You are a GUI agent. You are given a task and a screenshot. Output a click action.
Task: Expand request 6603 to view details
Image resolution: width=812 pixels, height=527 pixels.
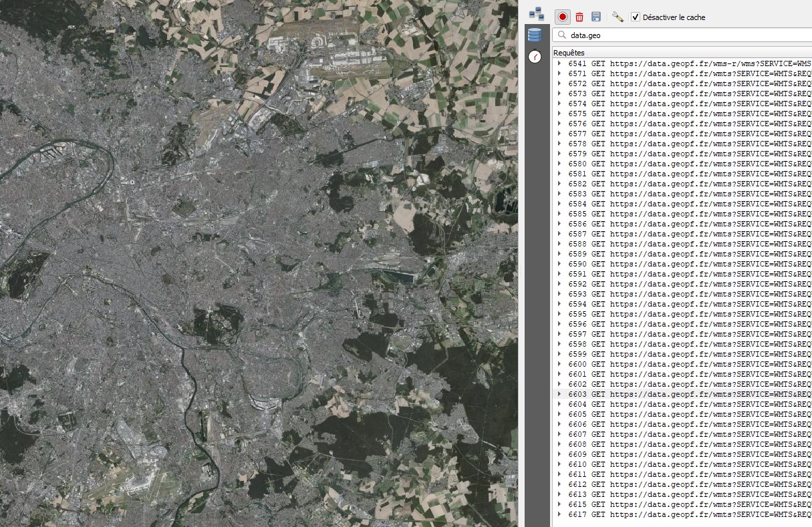559,394
